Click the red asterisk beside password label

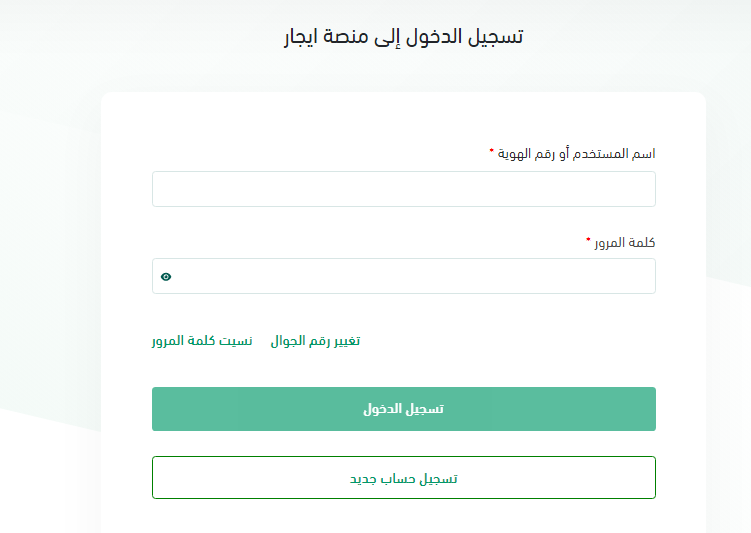[588, 240]
